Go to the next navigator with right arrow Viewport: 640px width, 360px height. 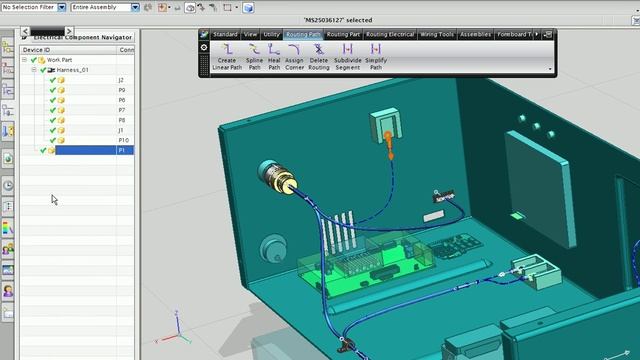(69, 31)
